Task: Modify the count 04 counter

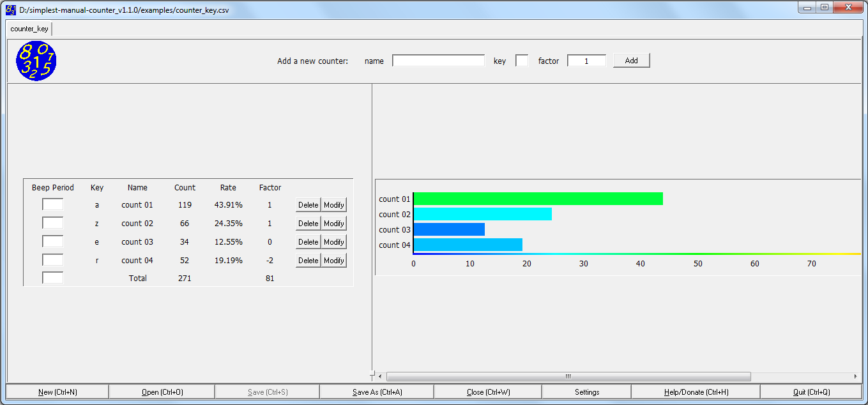Action: (333, 260)
